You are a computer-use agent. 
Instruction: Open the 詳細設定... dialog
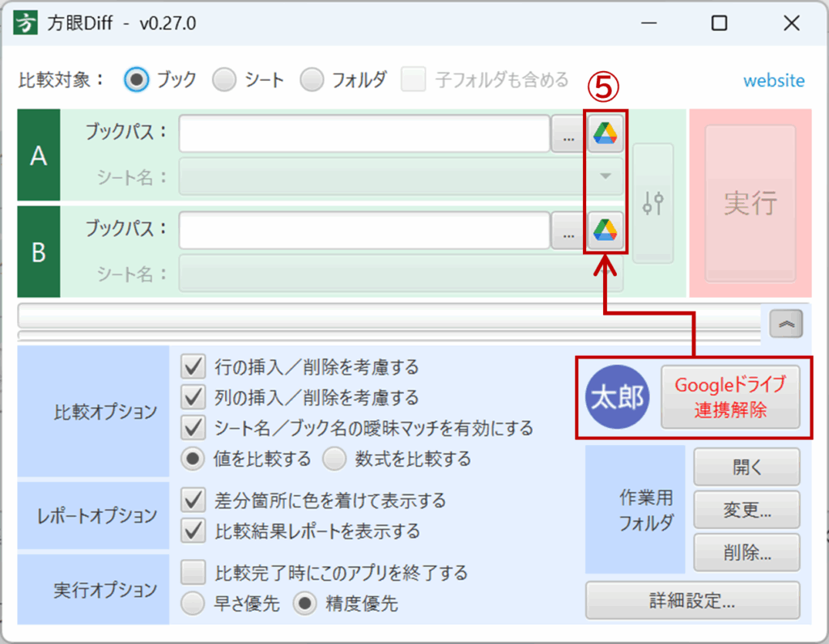click(691, 601)
